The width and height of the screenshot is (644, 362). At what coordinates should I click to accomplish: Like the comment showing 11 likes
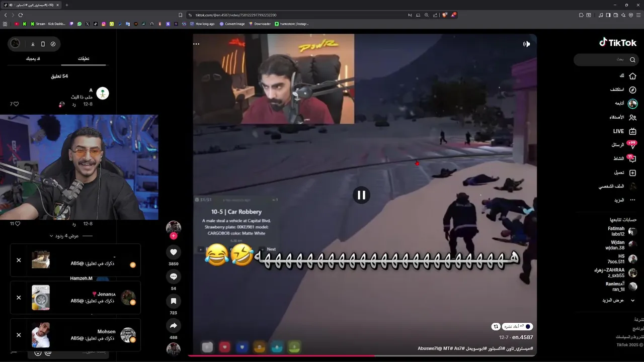point(17,224)
